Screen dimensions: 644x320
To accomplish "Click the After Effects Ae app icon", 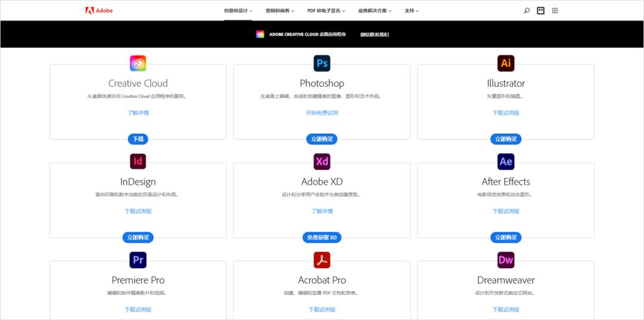I will point(506,161).
